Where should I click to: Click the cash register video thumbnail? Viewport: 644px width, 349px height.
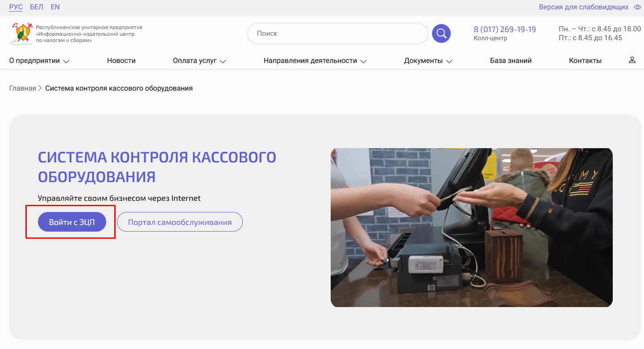tap(471, 228)
